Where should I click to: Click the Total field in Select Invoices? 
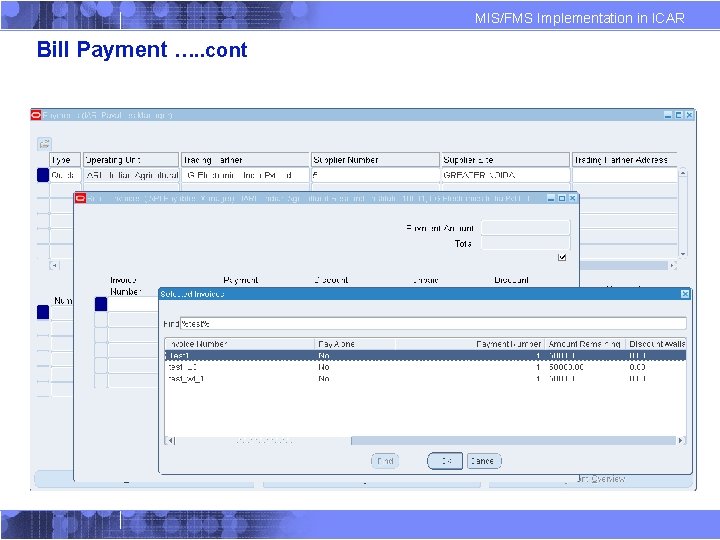click(526, 243)
